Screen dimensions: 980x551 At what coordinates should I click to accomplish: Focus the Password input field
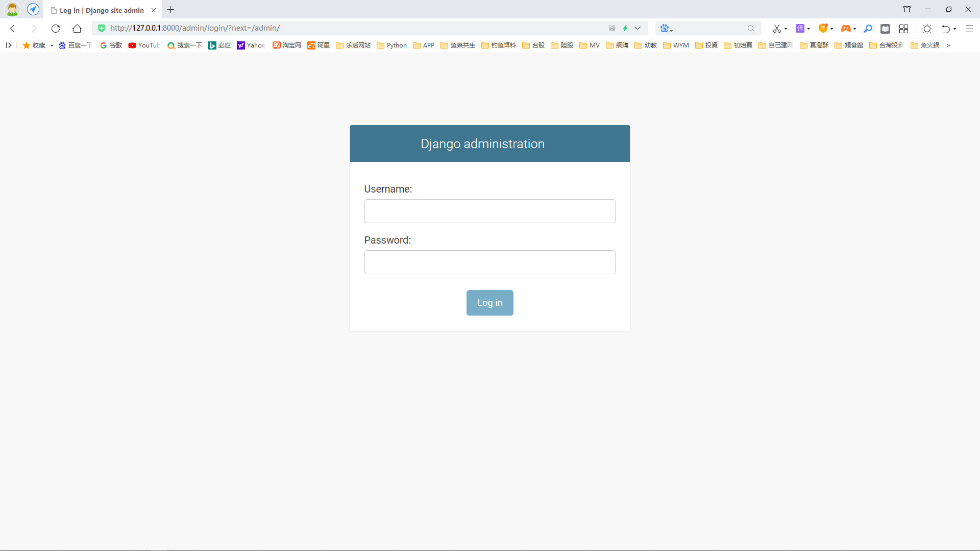click(489, 262)
